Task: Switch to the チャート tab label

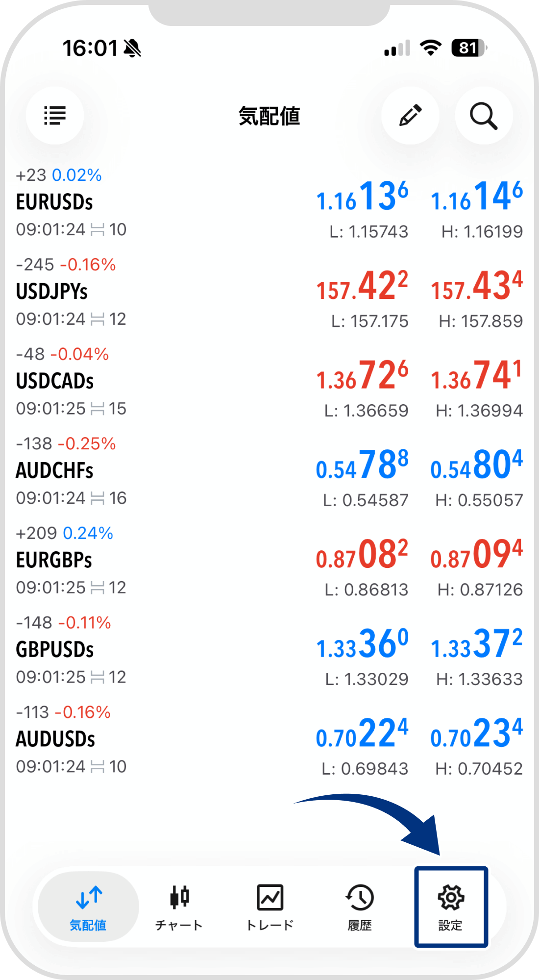Action: [179, 925]
